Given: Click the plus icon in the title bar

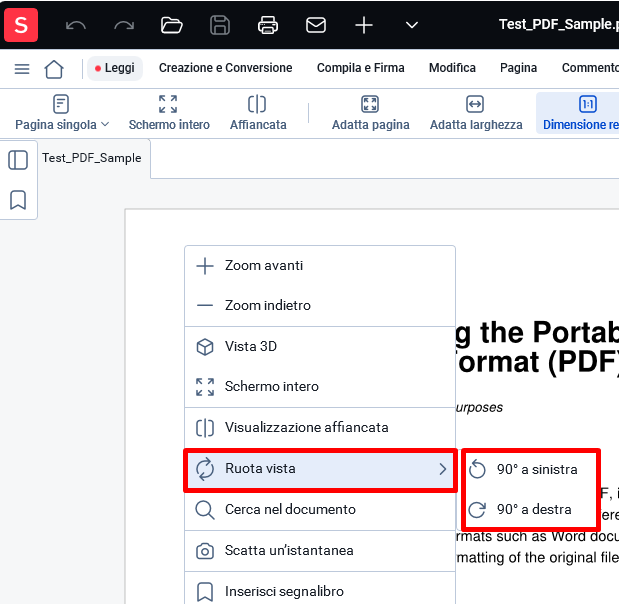Looking at the screenshot, I should pyautogui.click(x=364, y=25).
